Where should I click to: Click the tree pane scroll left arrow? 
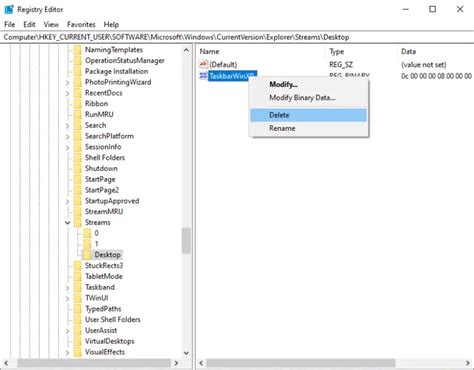point(6,363)
